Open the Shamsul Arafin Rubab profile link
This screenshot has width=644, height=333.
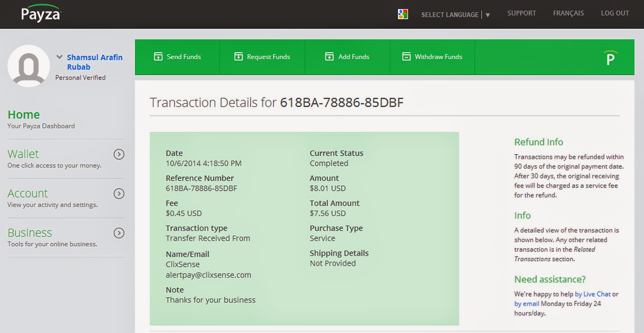tap(95, 62)
